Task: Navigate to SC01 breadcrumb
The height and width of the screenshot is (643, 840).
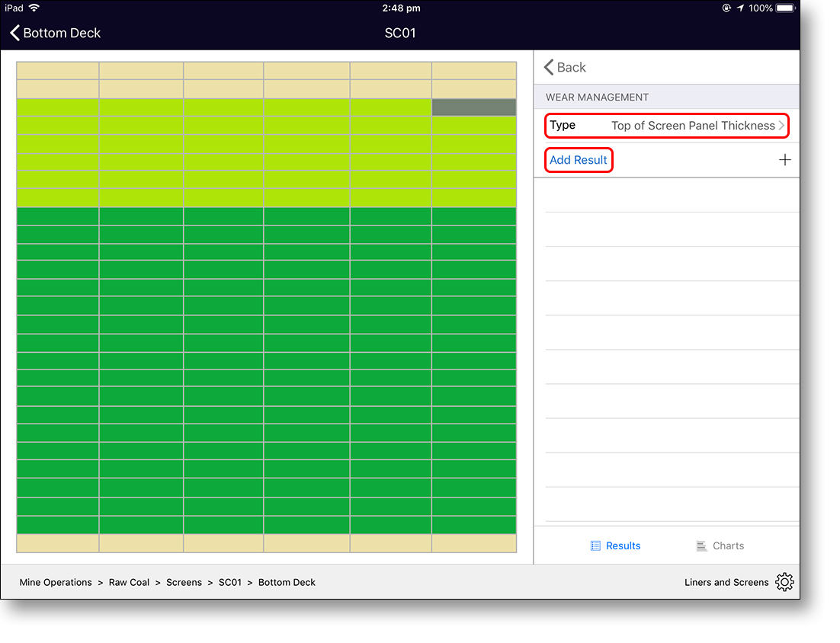Action: coord(230,583)
